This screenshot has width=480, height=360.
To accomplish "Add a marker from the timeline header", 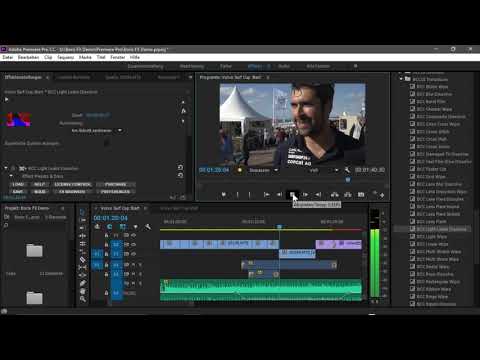I will tap(135, 227).
